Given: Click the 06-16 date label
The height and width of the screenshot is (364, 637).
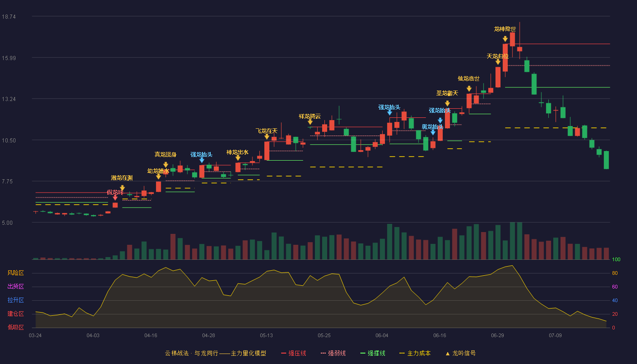Looking at the screenshot, I should click(x=440, y=335).
